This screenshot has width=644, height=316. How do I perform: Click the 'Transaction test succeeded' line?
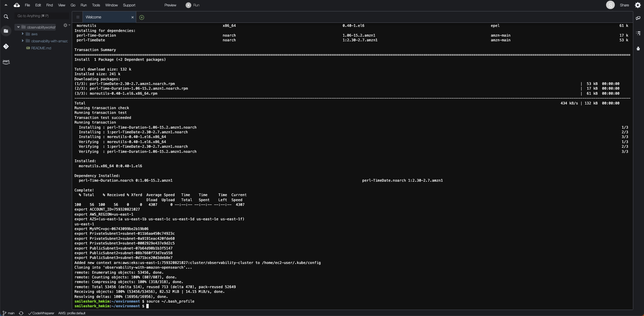pos(103,118)
